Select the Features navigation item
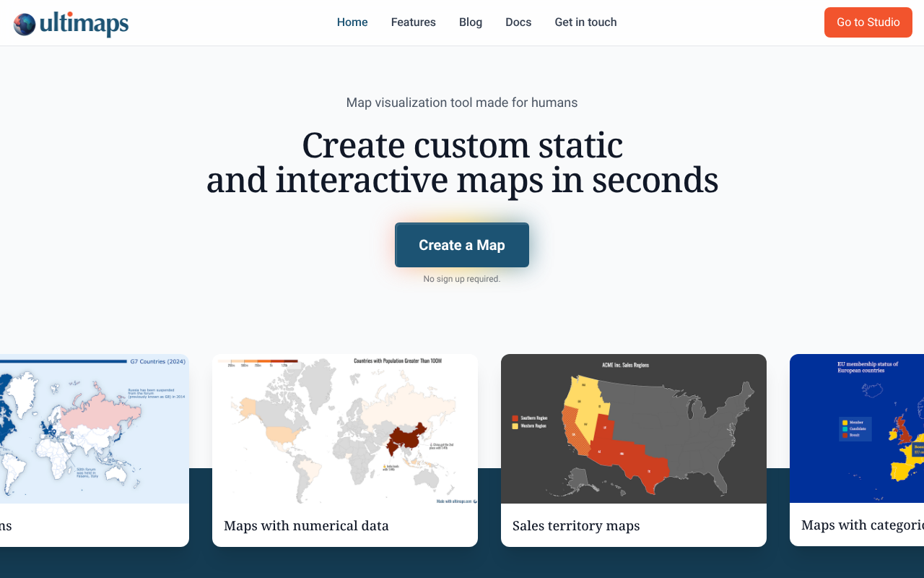 [x=413, y=22]
